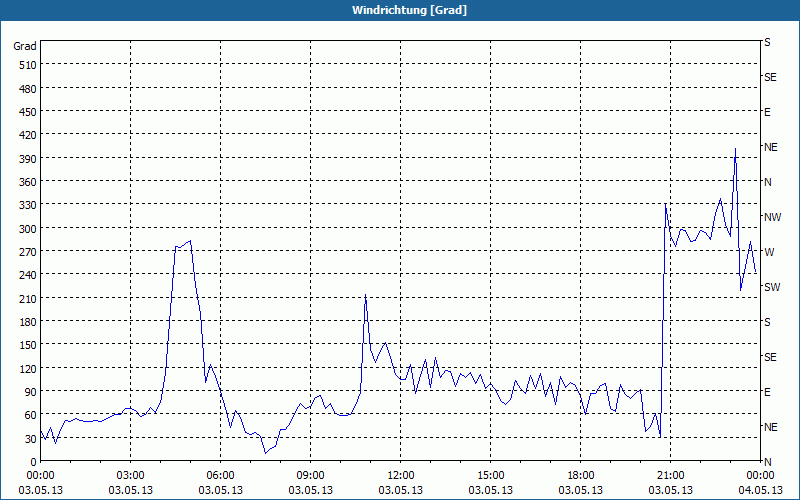The height and width of the screenshot is (500, 800).
Task: Click the 'SW' compass direction label
Action: [772, 287]
